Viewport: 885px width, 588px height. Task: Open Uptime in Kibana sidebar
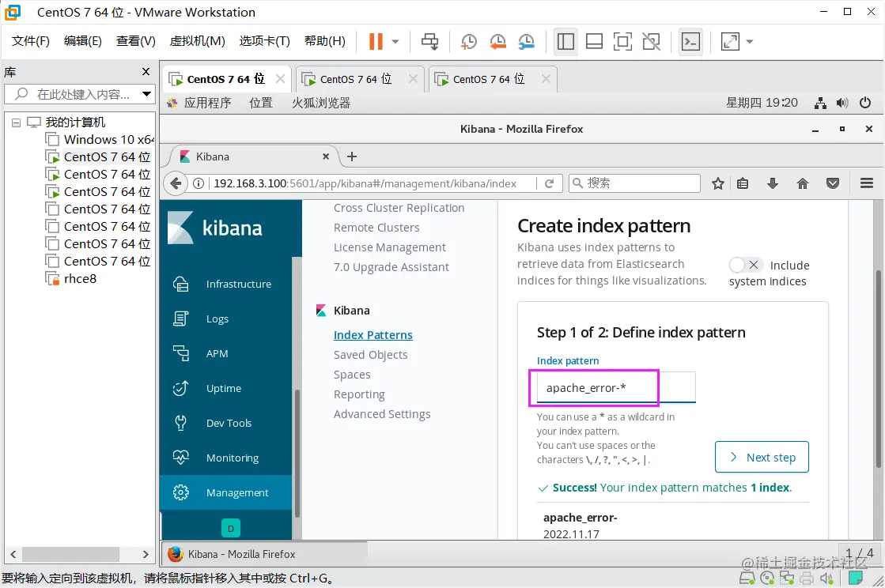225,388
